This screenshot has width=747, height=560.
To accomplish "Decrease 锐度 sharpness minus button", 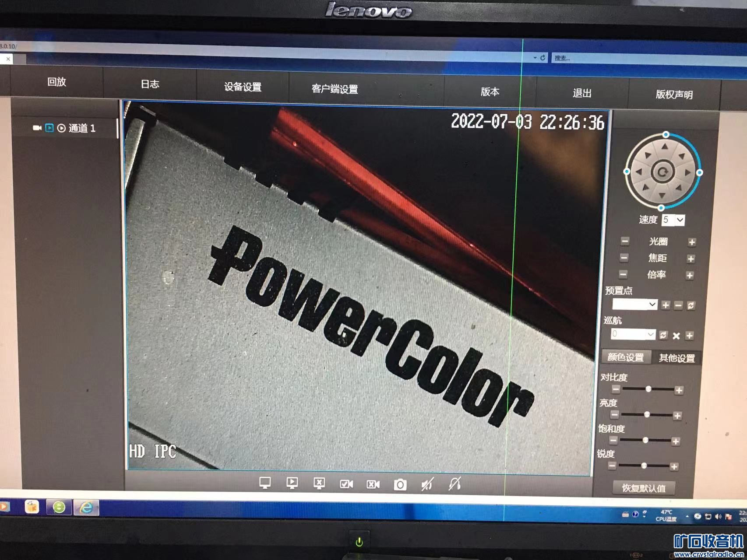I will [x=612, y=465].
